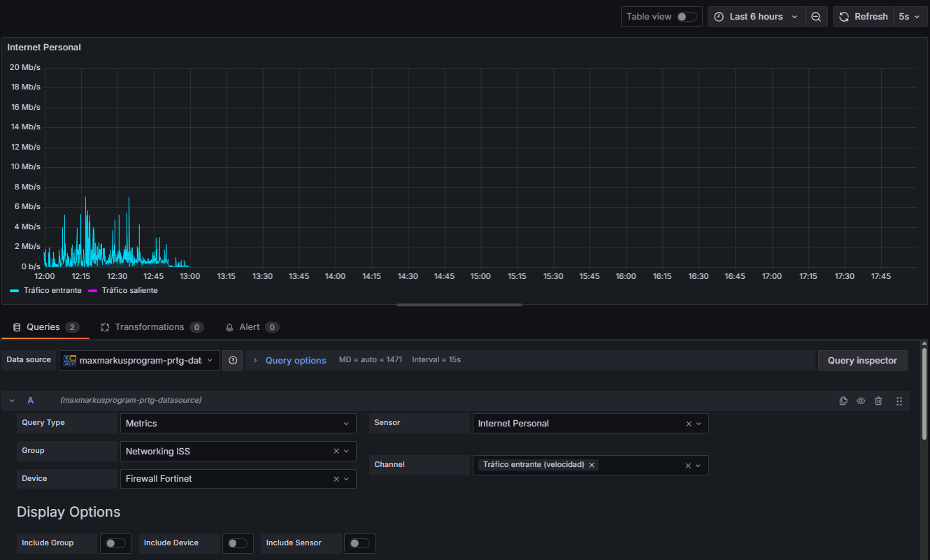Switch to the Transformations tab

(x=149, y=327)
